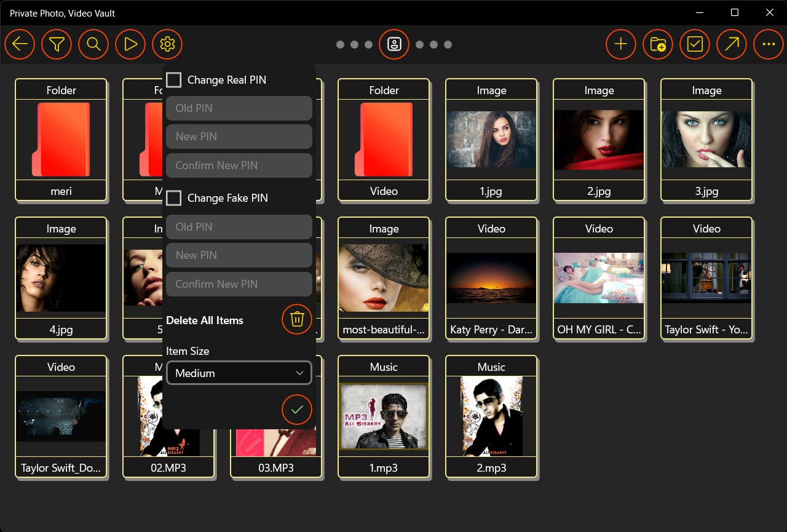Open the image 3.jpg
Screen dimensions: 787x532
click(706, 140)
